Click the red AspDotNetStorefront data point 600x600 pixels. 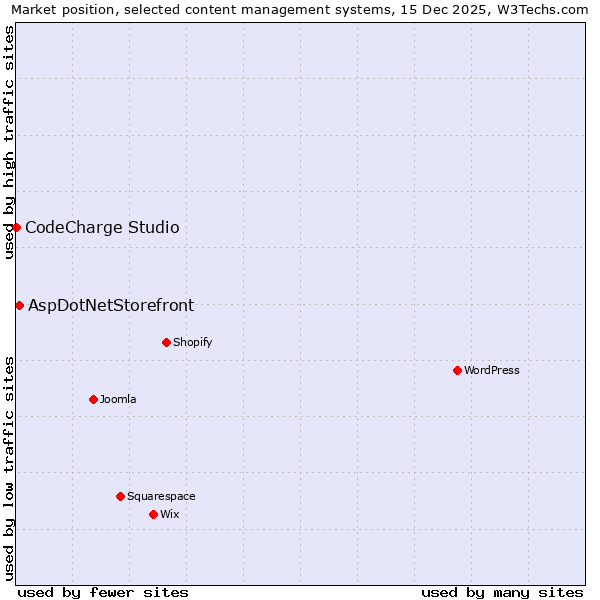tap(19, 305)
